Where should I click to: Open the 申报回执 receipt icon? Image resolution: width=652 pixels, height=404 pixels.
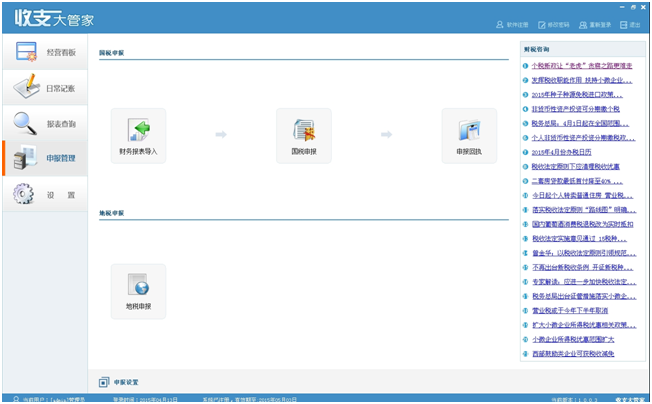(x=468, y=135)
